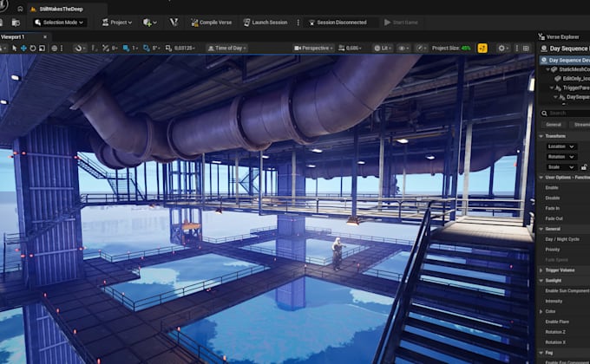Click the Day Sequence device header icon
590x364 pixels.
(543, 49)
